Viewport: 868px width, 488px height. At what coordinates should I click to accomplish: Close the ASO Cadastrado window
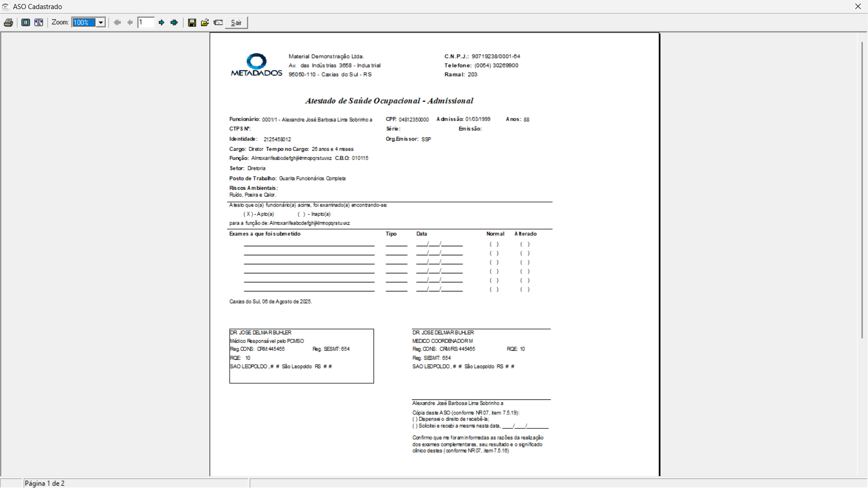click(x=858, y=6)
